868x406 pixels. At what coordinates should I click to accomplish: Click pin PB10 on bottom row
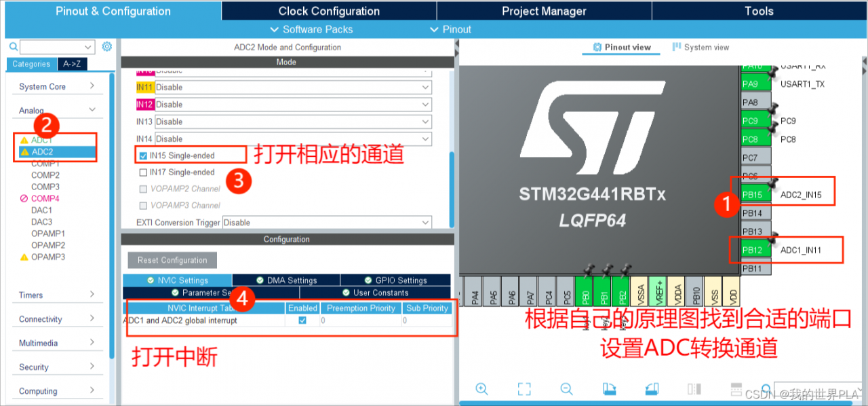[695, 291]
